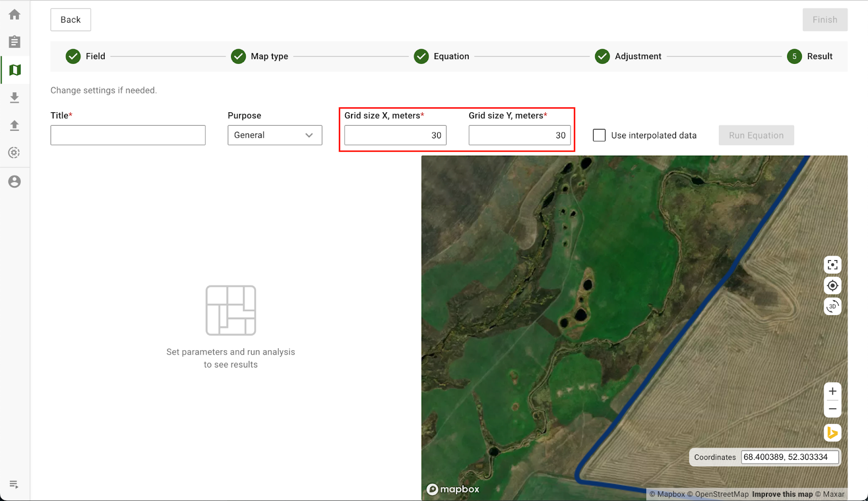
Task: Open the user account icon in sidebar
Action: click(15, 182)
